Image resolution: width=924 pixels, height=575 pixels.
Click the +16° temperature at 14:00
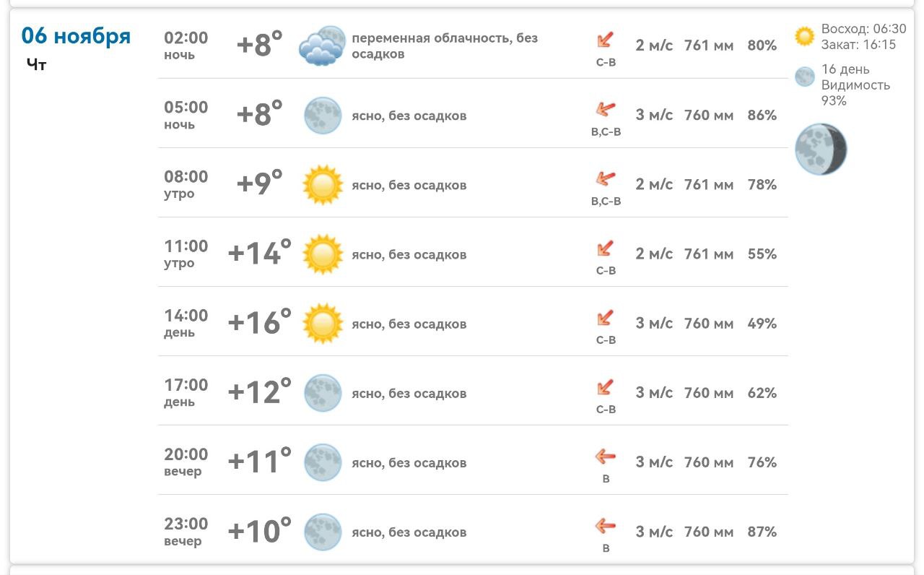pos(260,322)
